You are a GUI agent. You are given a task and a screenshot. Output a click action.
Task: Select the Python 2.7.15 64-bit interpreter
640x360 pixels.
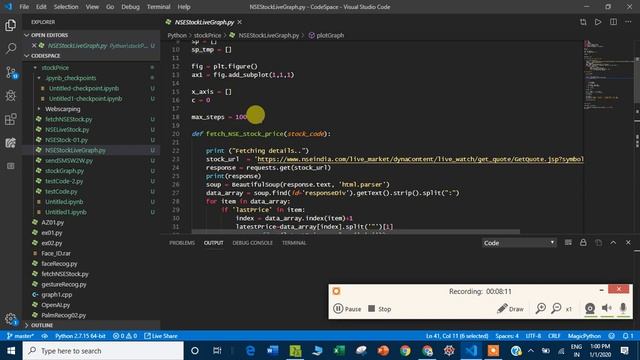(80, 336)
